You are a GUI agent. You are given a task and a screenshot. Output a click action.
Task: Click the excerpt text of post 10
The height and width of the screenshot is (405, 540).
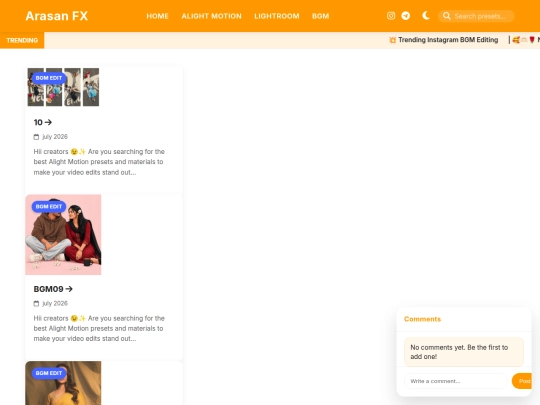pos(99,162)
